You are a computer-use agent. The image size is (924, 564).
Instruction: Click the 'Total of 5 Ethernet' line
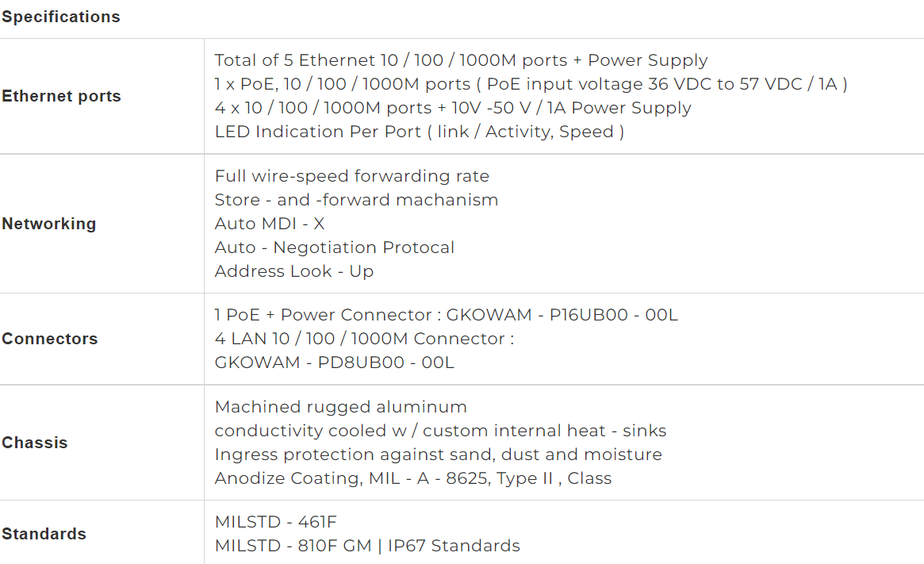(461, 60)
